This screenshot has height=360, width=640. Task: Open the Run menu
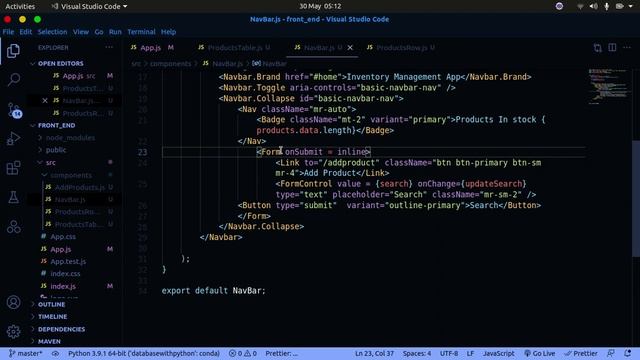point(115,32)
